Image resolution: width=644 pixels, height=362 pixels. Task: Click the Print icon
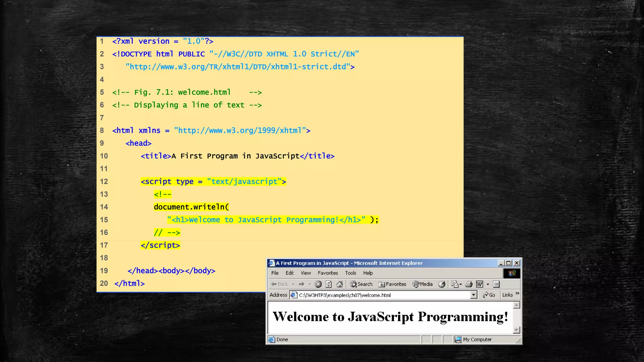click(469, 284)
